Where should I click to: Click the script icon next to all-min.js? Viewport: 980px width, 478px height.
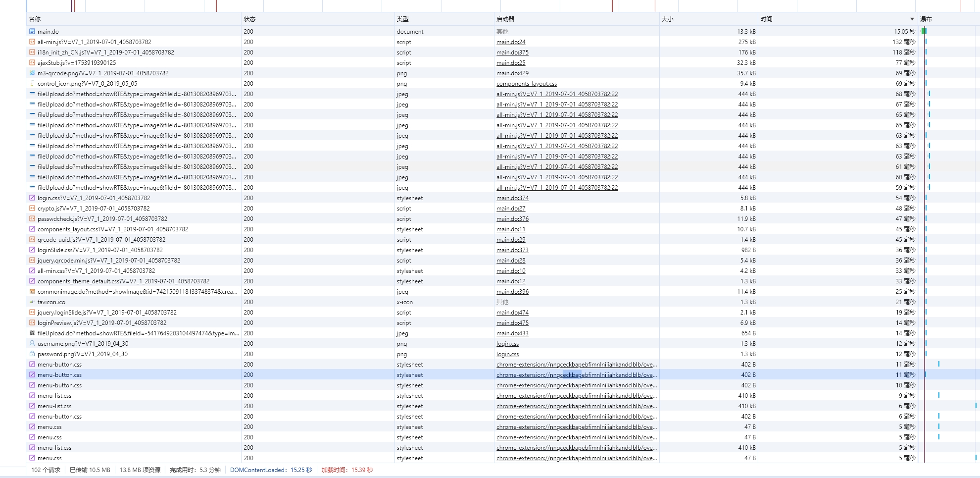click(x=32, y=42)
